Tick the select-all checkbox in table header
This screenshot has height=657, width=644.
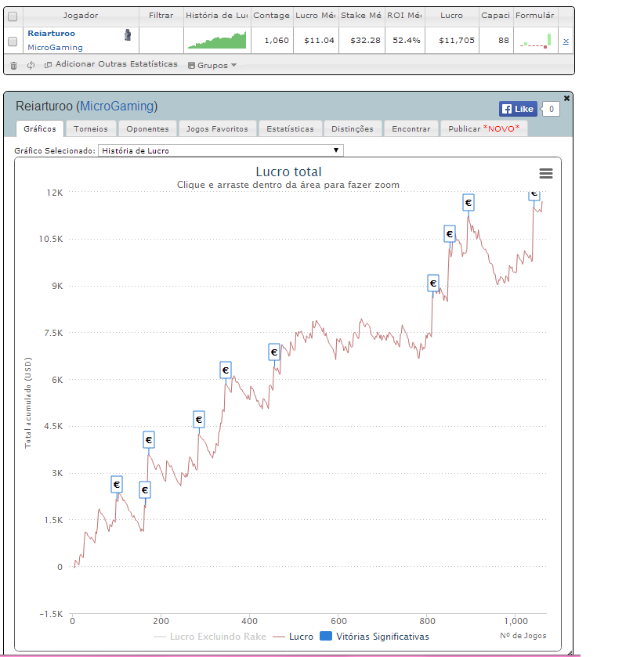click(13, 16)
